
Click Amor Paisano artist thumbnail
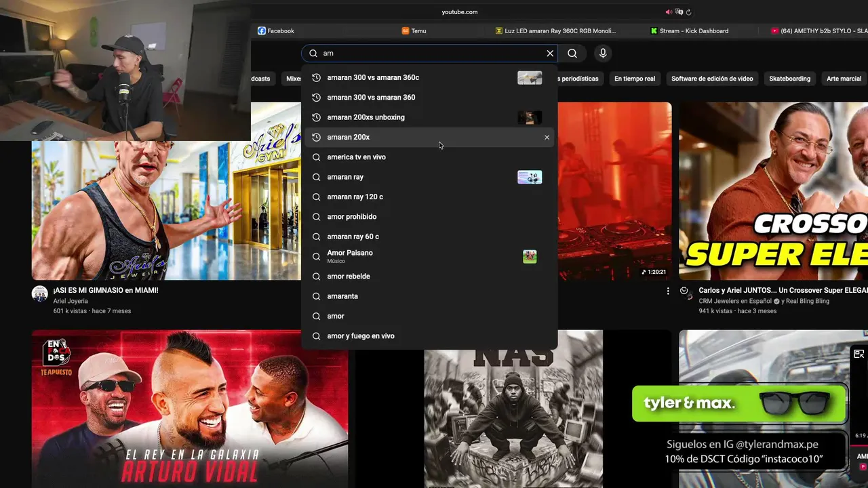click(x=530, y=256)
